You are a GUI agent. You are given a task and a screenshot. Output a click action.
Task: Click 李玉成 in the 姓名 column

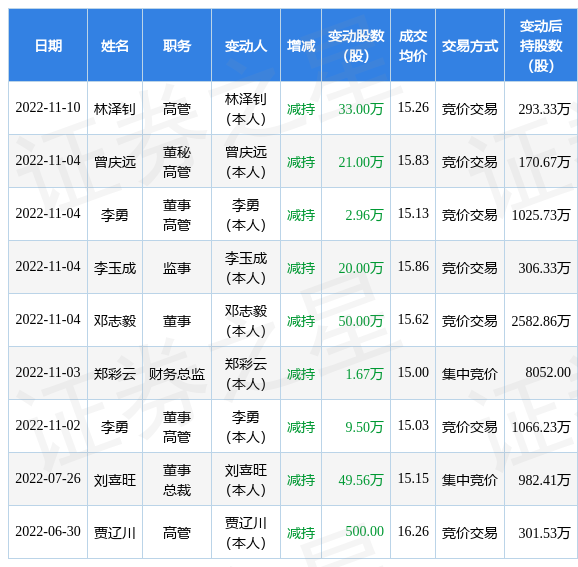pos(115,268)
